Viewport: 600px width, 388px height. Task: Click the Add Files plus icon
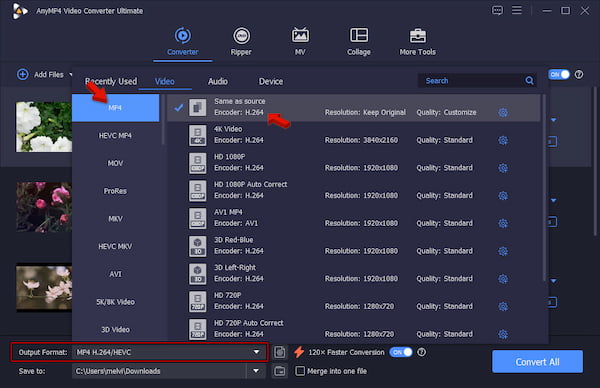[x=23, y=74]
